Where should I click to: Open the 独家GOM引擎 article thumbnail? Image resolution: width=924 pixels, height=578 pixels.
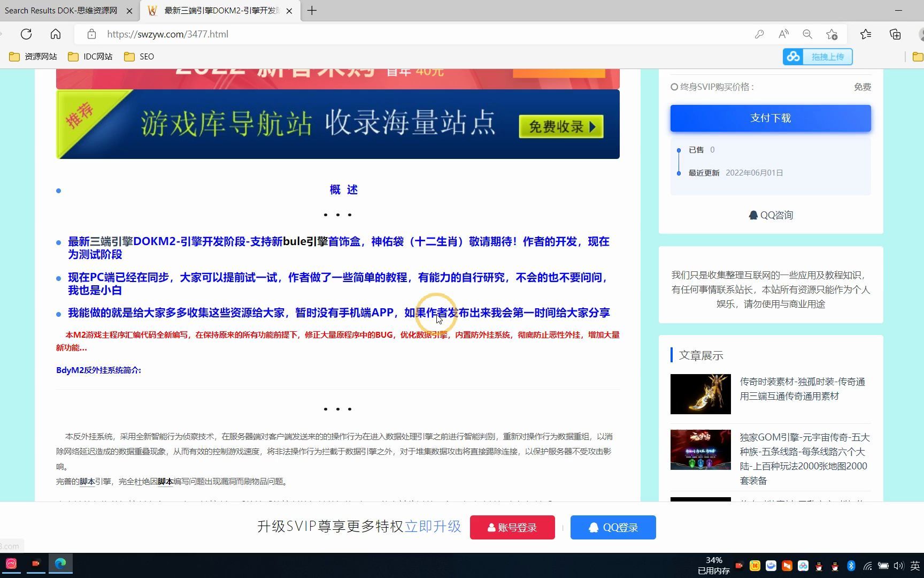click(x=700, y=450)
